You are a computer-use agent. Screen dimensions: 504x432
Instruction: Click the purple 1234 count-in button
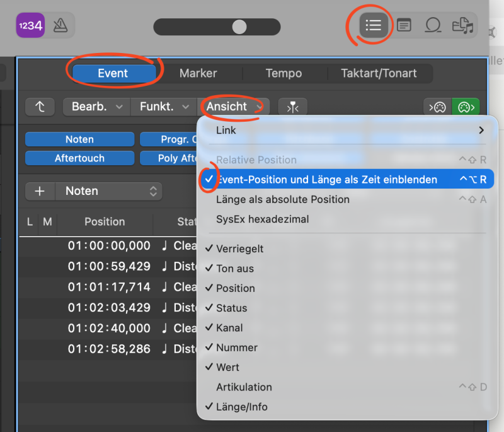(30, 25)
